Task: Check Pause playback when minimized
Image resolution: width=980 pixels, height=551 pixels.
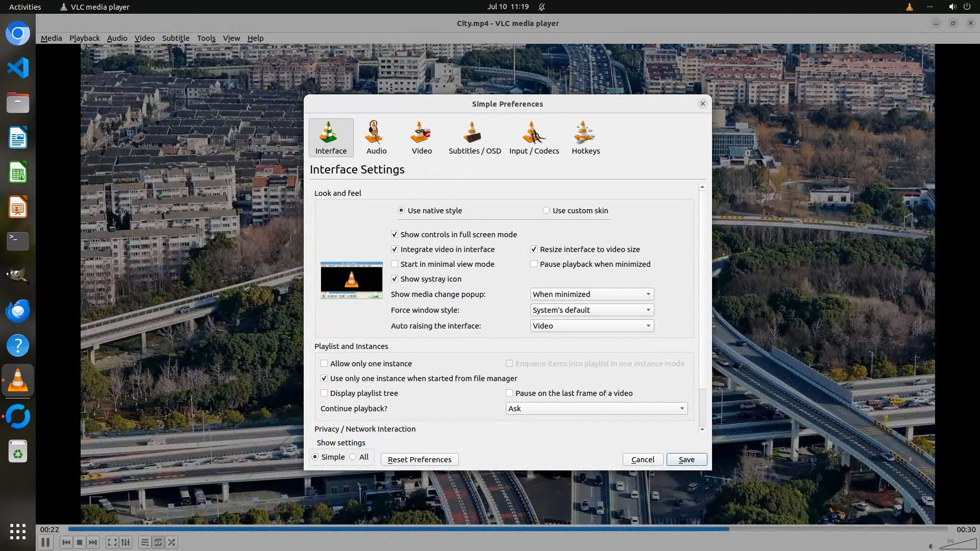Action: (x=534, y=264)
